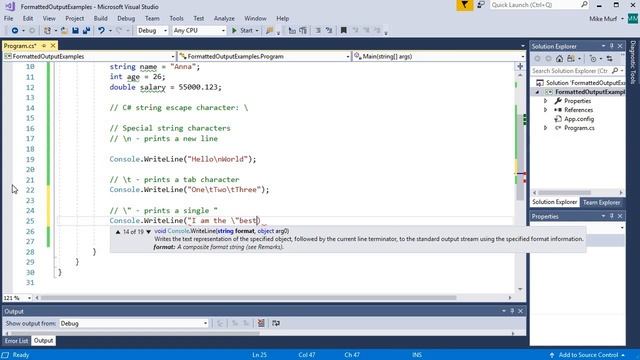Open the FormattedOutputExamples project navigation dropdown
This screenshot has width=640, height=360.
(x=90, y=56)
